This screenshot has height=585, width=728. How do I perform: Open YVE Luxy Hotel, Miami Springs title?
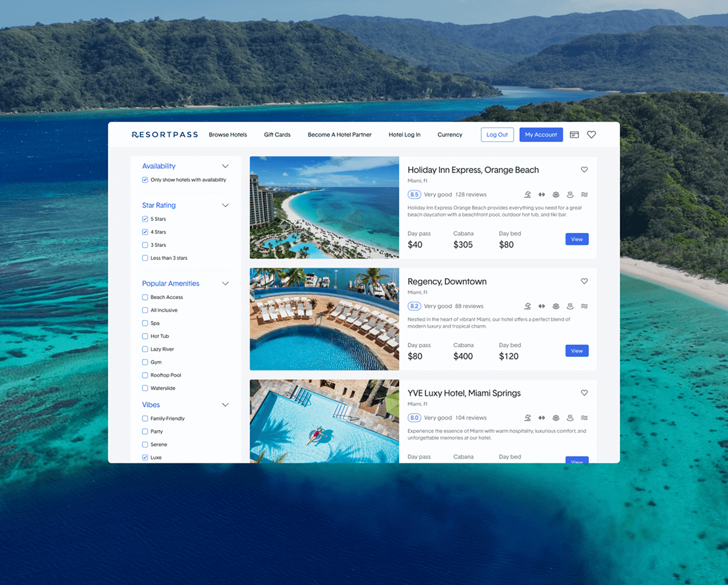(464, 393)
